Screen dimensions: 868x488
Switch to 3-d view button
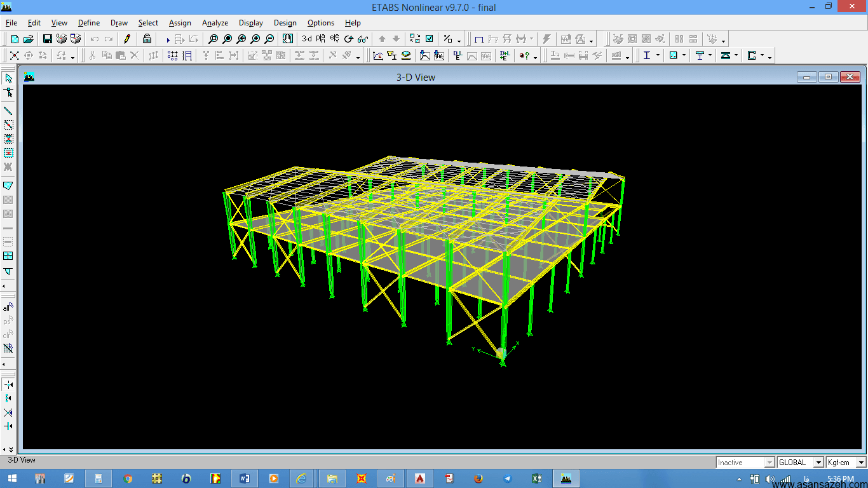307,39
